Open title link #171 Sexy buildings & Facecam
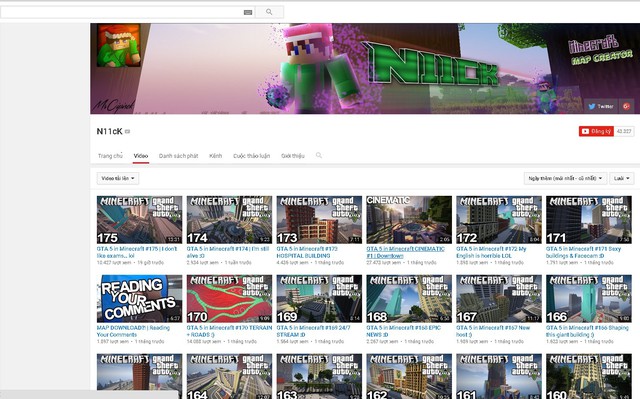 click(583, 252)
